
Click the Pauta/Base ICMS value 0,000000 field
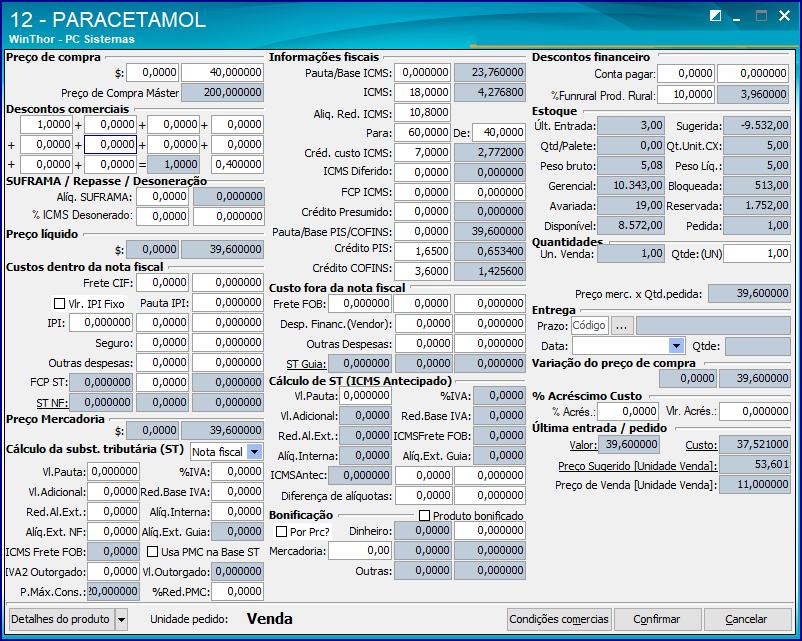422,73
